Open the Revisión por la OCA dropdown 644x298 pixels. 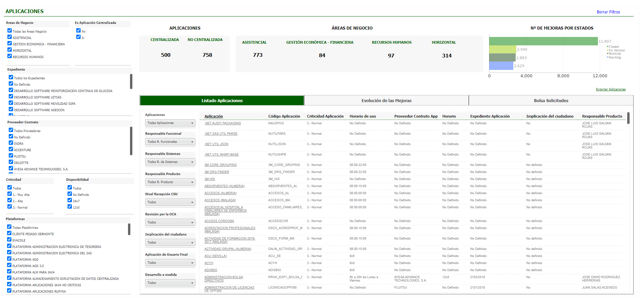click(x=170, y=222)
